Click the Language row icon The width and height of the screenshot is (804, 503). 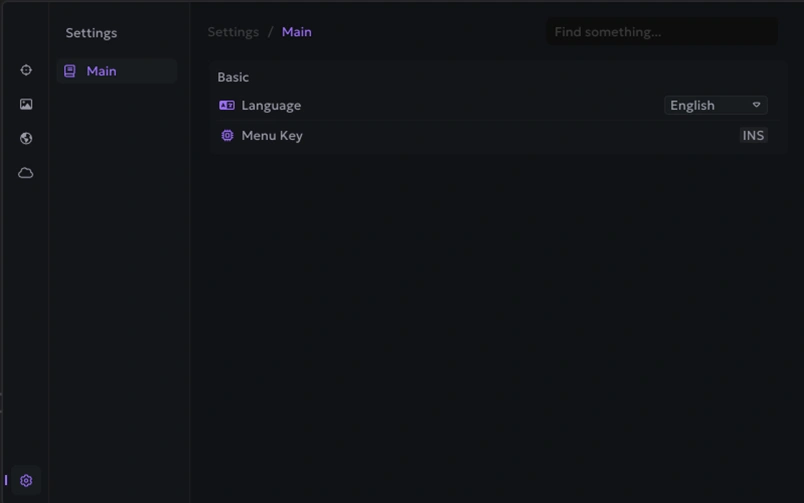click(227, 105)
